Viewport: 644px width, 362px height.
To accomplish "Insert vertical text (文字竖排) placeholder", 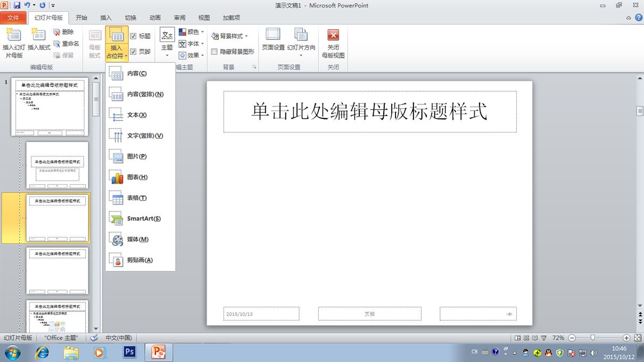I will (141, 136).
